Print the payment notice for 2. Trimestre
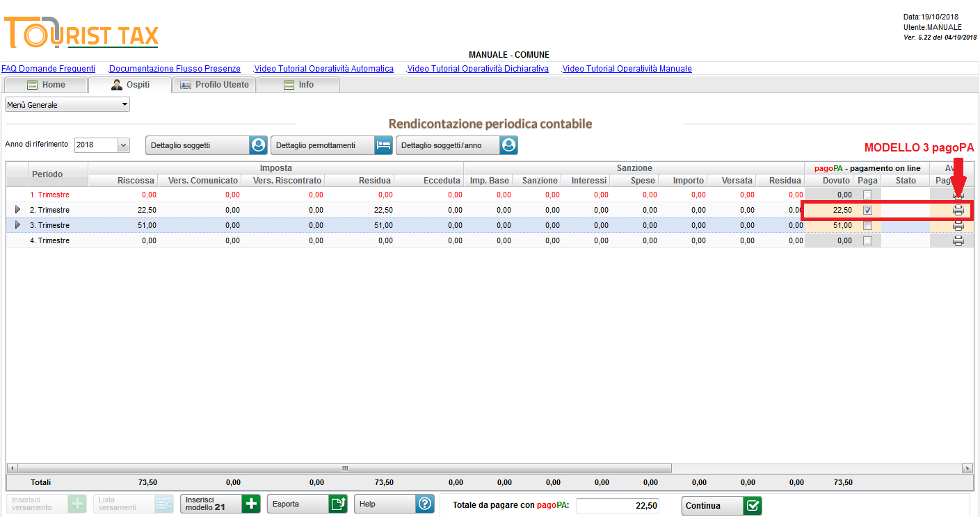This screenshot has height=517, width=980. [x=958, y=210]
